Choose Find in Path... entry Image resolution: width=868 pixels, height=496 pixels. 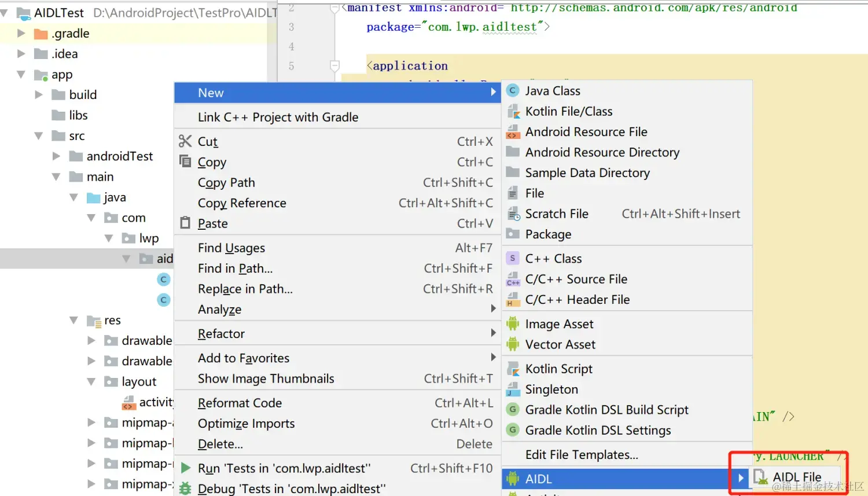337,268
